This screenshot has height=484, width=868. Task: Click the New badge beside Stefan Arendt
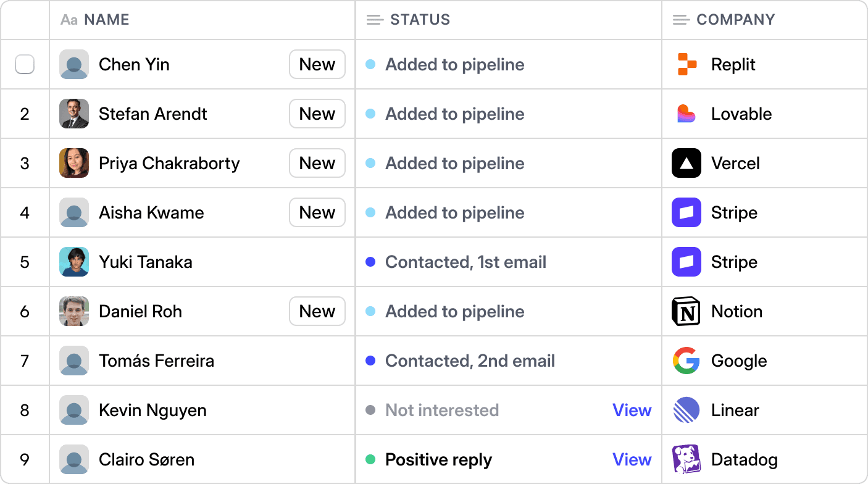pos(317,114)
